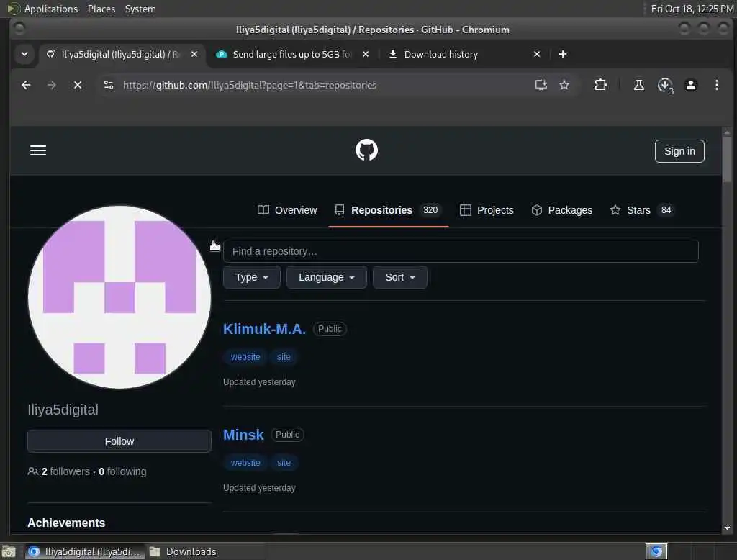Open a new tab with plus button
Image resolution: width=737 pixels, height=560 pixels.
point(563,54)
